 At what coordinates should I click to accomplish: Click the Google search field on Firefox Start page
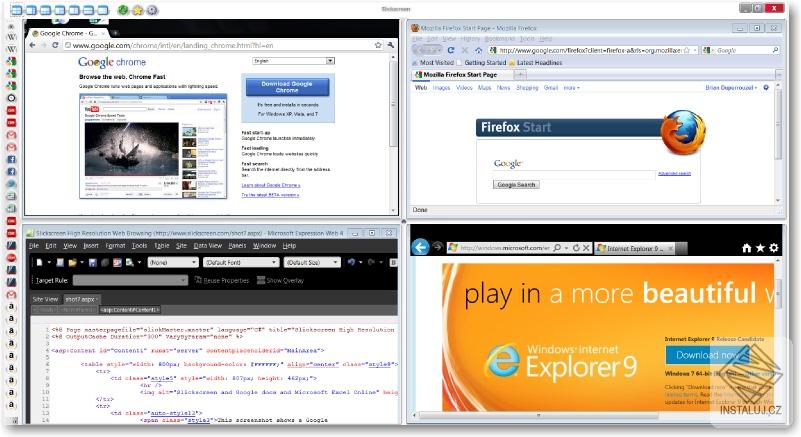574,174
